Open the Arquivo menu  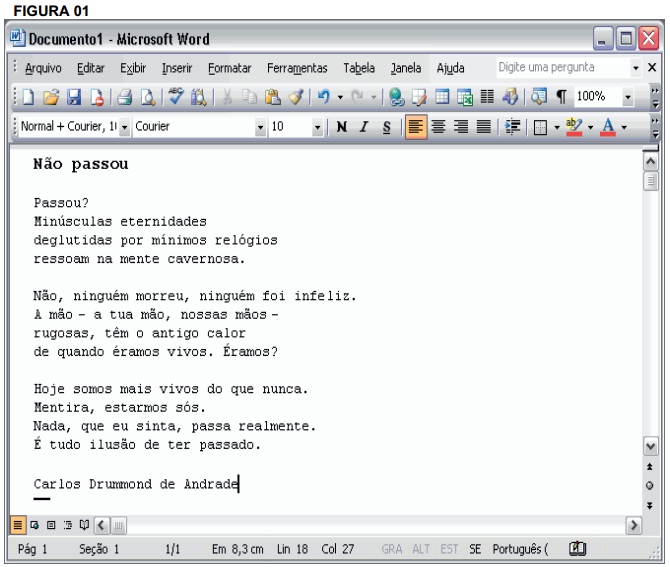point(43,68)
